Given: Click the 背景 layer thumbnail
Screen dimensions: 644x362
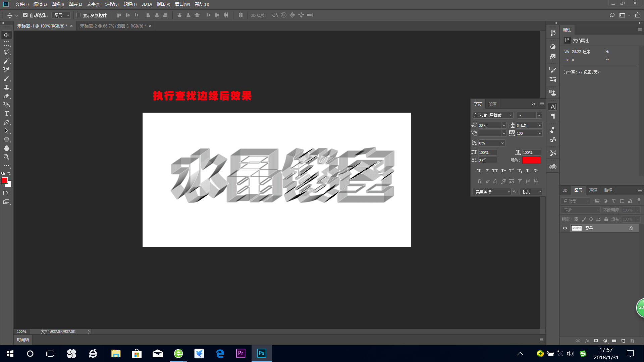Looking at the screenshot, I should click(x=576, y=228).
